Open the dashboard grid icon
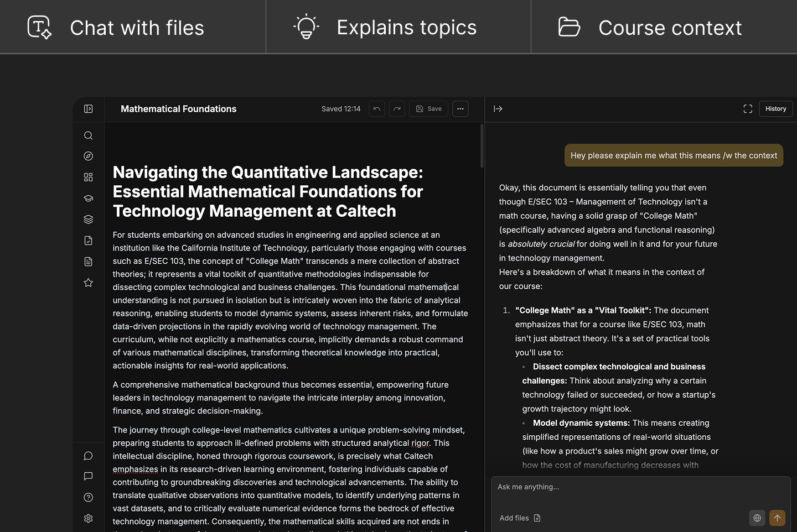 tap(89, 177)
